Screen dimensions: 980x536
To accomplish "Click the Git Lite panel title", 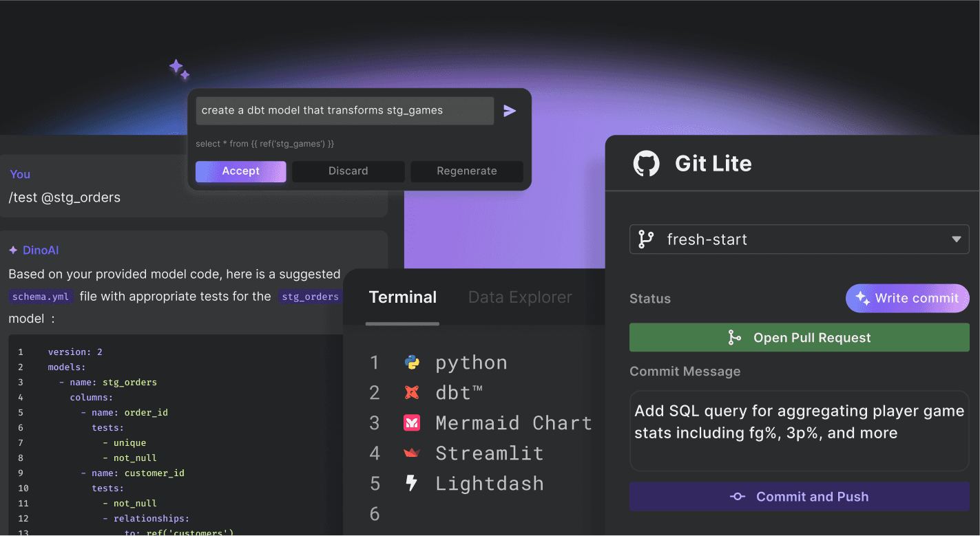I will 713,164.
